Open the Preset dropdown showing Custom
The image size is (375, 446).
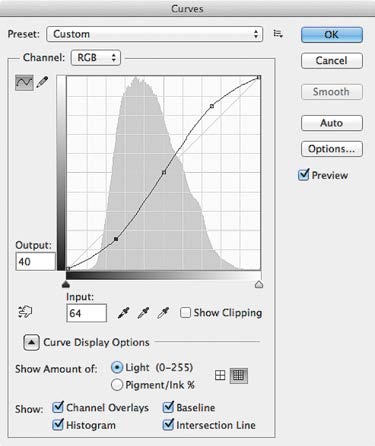[155, 34]
